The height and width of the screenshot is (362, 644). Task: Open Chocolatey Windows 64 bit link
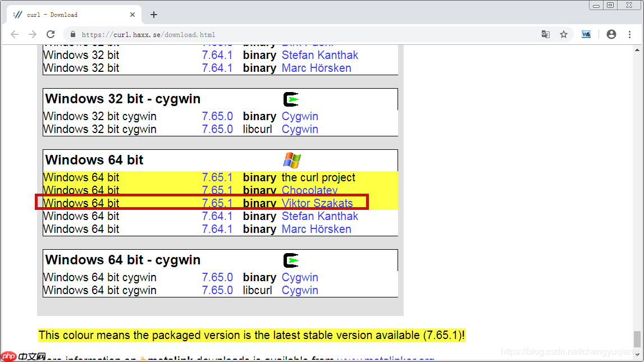tap(310, 190)
